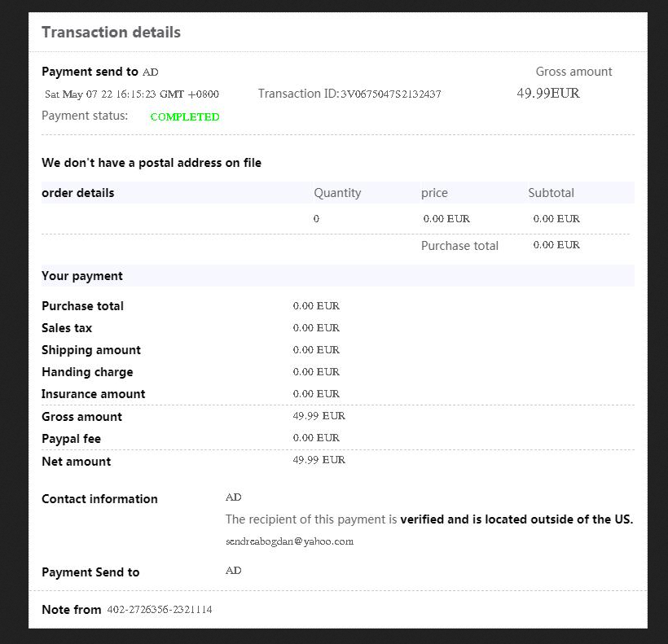Click the Subtotal column header
This screenshot has height=644, width=668.
551,193
